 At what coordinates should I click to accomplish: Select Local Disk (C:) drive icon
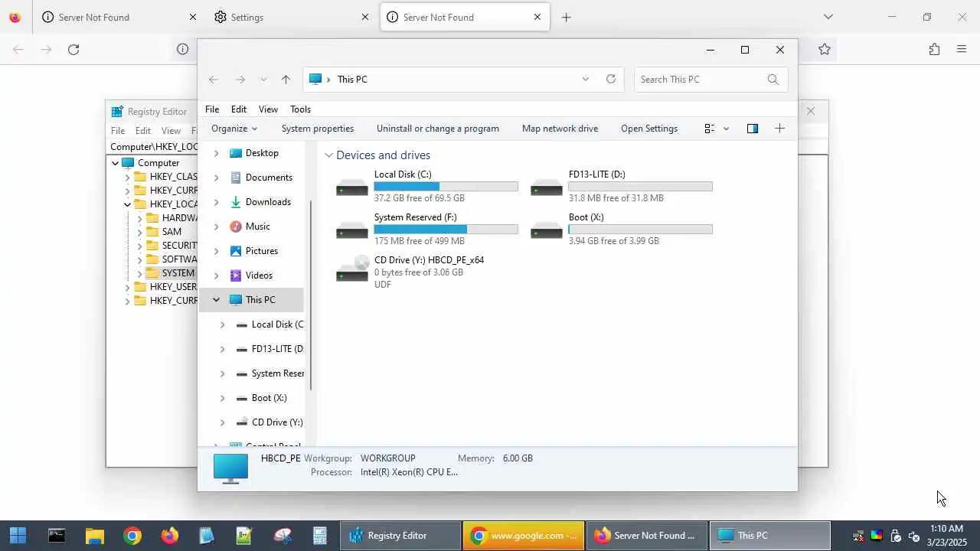click(x=352, y=187)
